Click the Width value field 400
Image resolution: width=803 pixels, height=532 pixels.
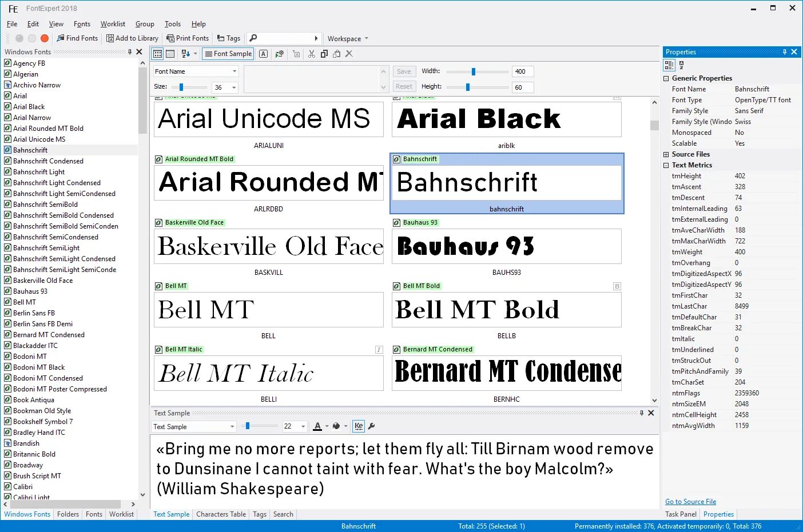click(x=523, y=71)
